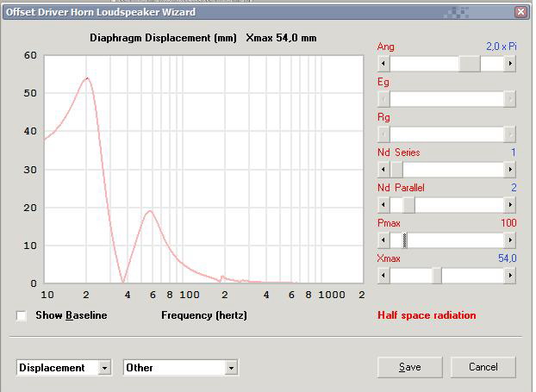Click the Pmax 100 value

(508, 223)
